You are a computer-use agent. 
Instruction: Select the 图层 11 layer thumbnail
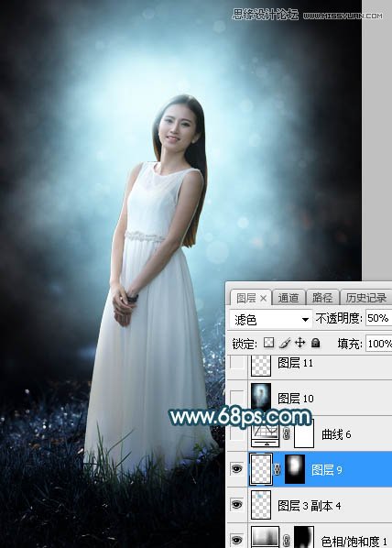pos(261,366)
